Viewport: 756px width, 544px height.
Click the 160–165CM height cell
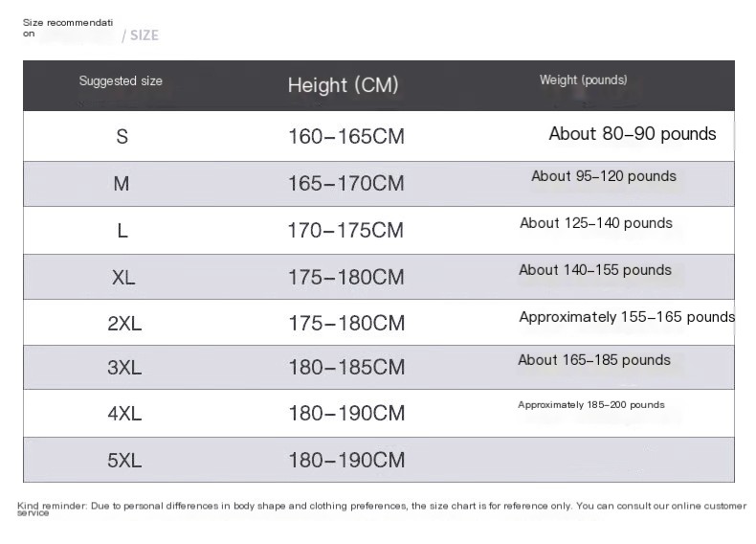(x=346, y=137)
